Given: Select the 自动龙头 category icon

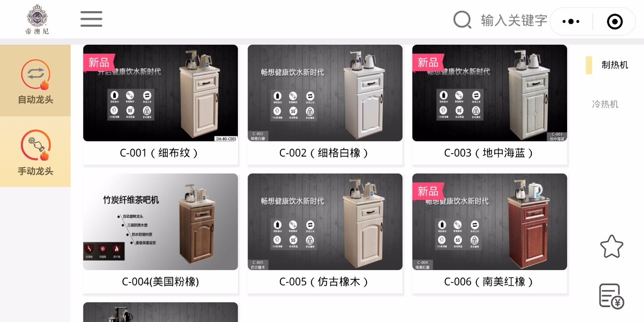Looking at the screenshot, I should (x=36, y=74).
